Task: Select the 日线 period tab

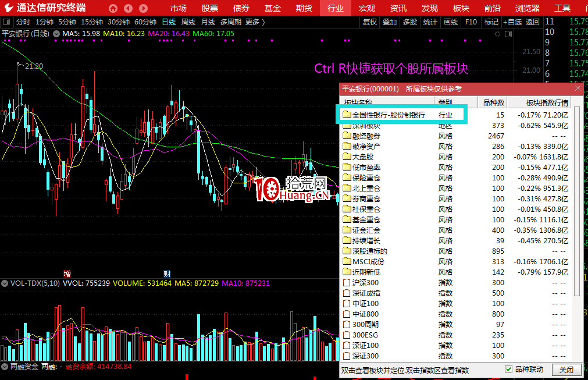Action: [x=169, y=22]
